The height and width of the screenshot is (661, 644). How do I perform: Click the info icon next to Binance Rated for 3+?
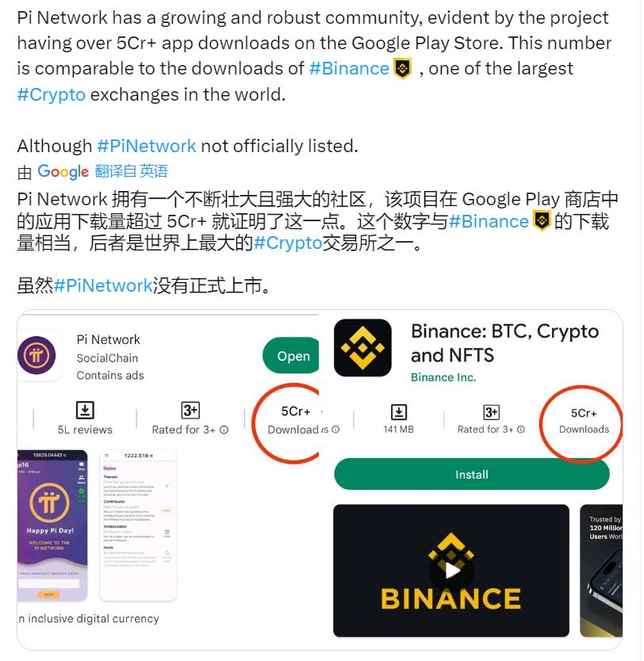tap(521, 429)
